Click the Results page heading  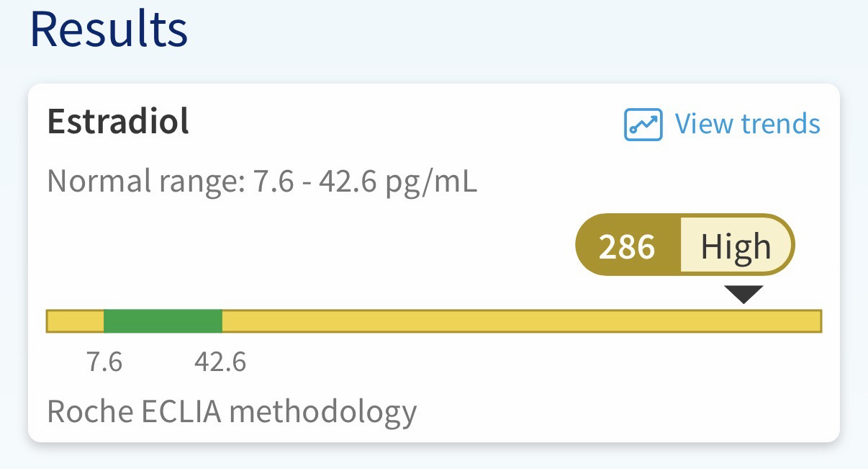point(109,29)
